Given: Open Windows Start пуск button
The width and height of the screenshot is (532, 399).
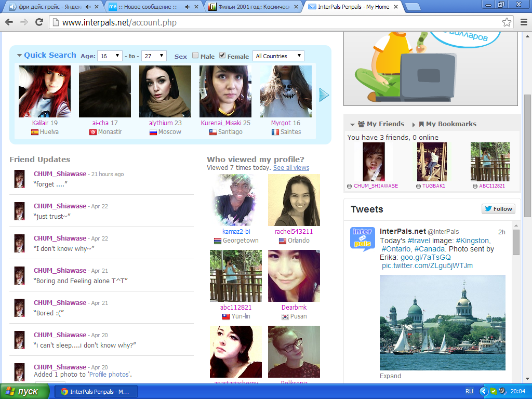Looking at the screenshot, I should tap(24, 392).
